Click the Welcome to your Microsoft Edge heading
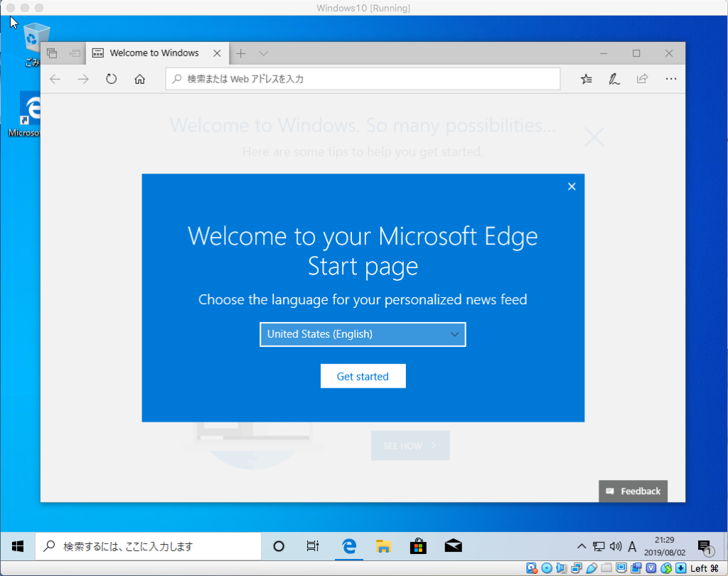This screenshot has height=576, width=728. pos(363,251)
